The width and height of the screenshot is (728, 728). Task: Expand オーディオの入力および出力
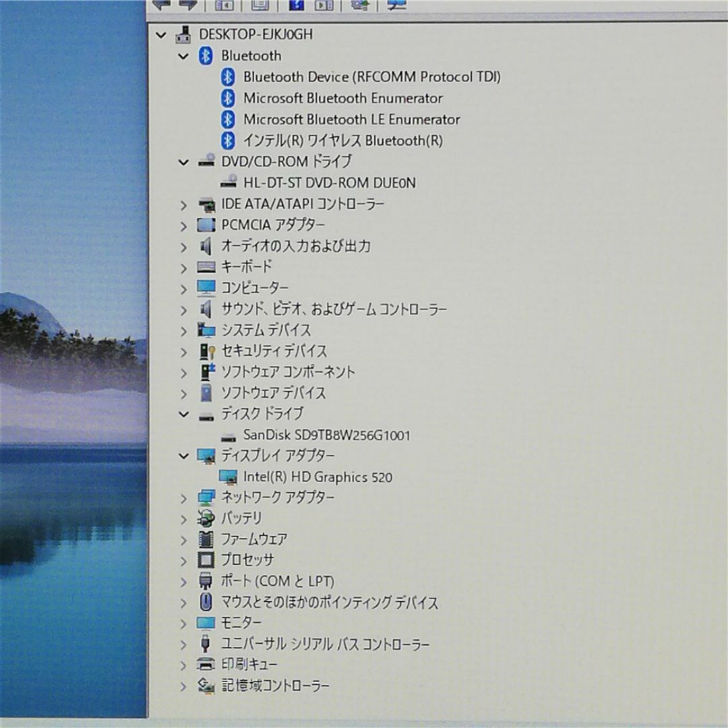183,247
